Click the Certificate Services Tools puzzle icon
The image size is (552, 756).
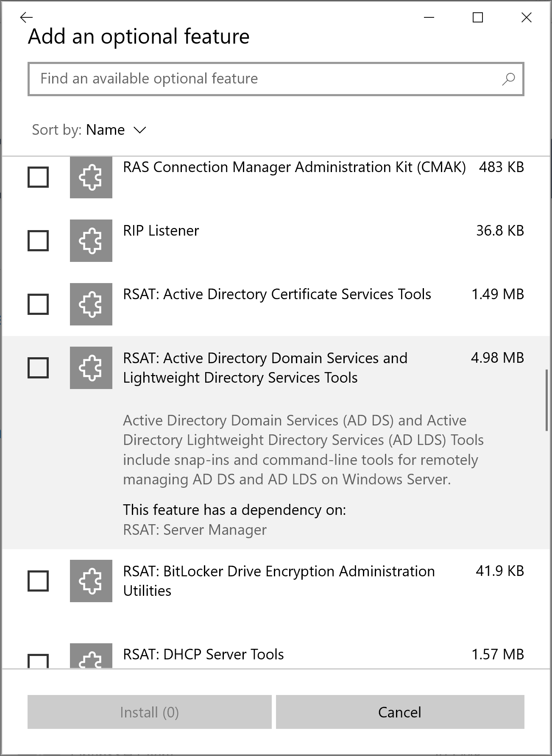coord(91,304)
